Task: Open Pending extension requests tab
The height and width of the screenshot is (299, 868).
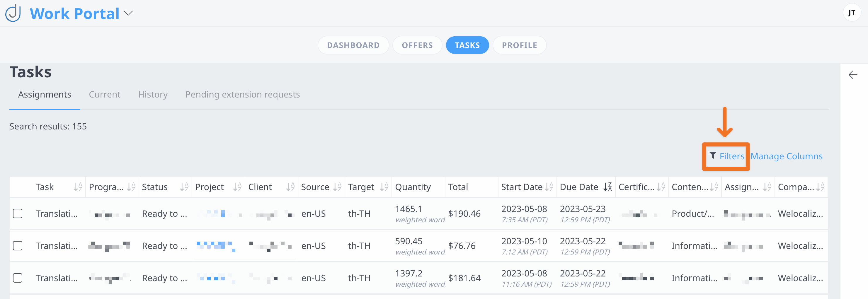Action: coord(242,95)
